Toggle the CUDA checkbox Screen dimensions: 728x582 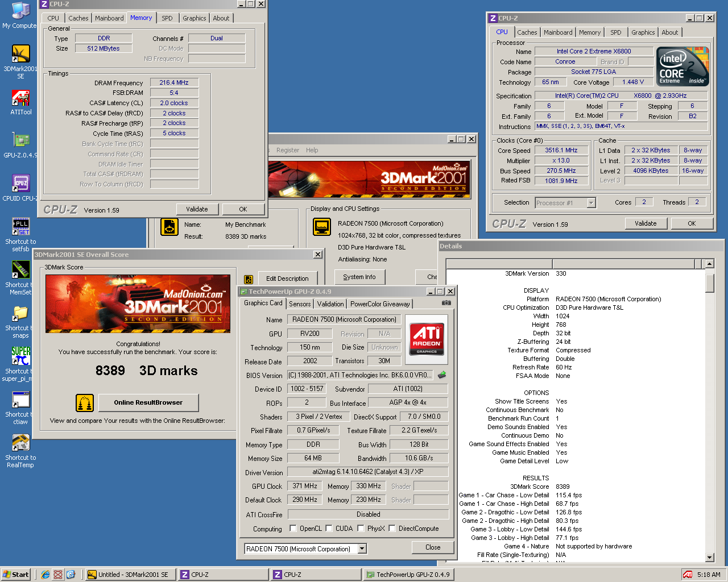tap(329, 529)
